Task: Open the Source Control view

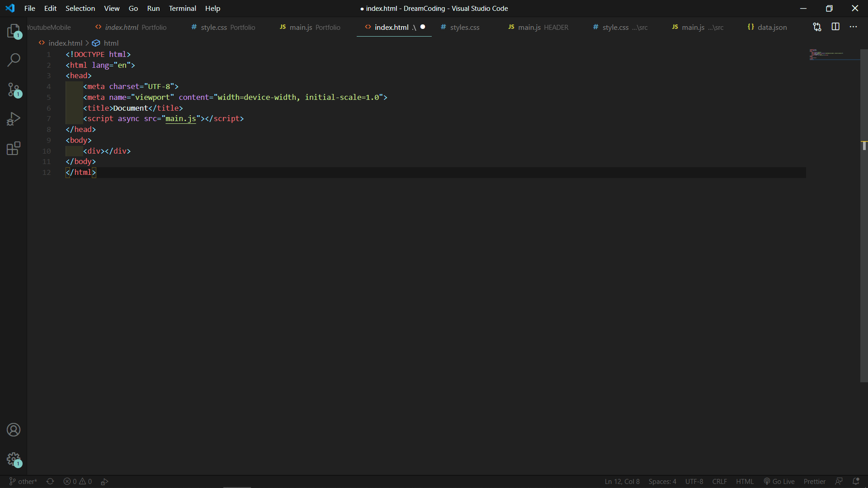Action: (x=14, y=89)
